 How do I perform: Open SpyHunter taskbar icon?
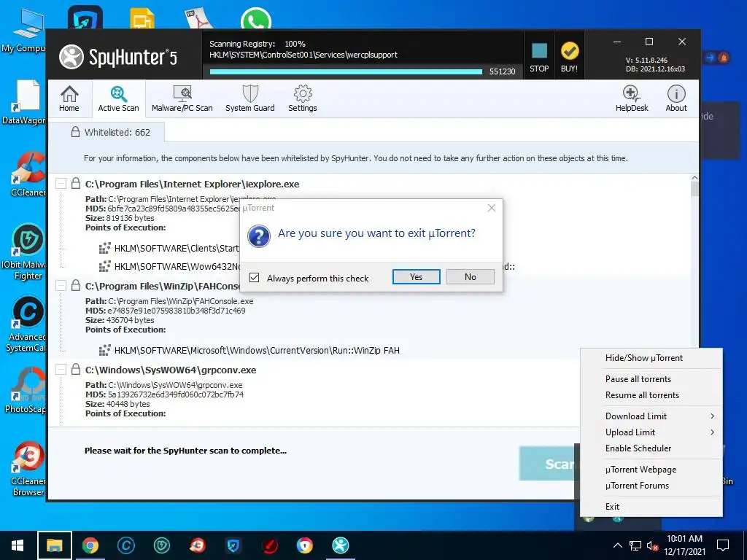click(x=340, y=545)
